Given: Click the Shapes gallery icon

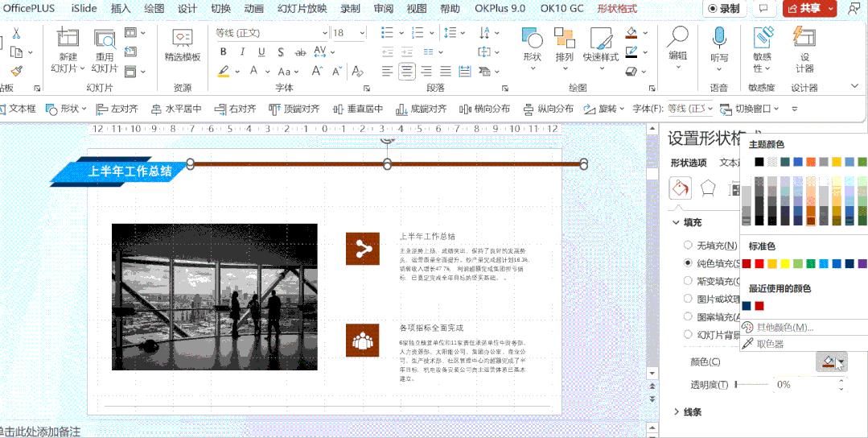Looking at the screenshot, I should pos(532,38).
